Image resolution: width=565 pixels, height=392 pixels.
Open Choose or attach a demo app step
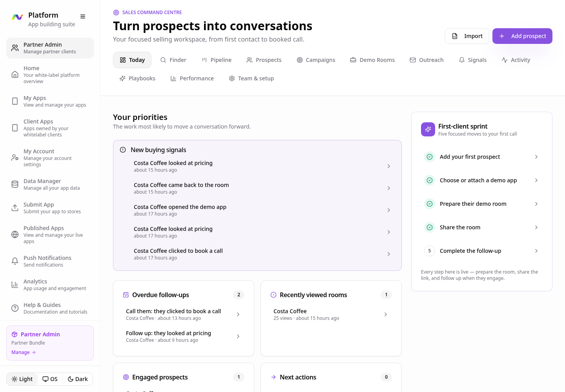481,180
